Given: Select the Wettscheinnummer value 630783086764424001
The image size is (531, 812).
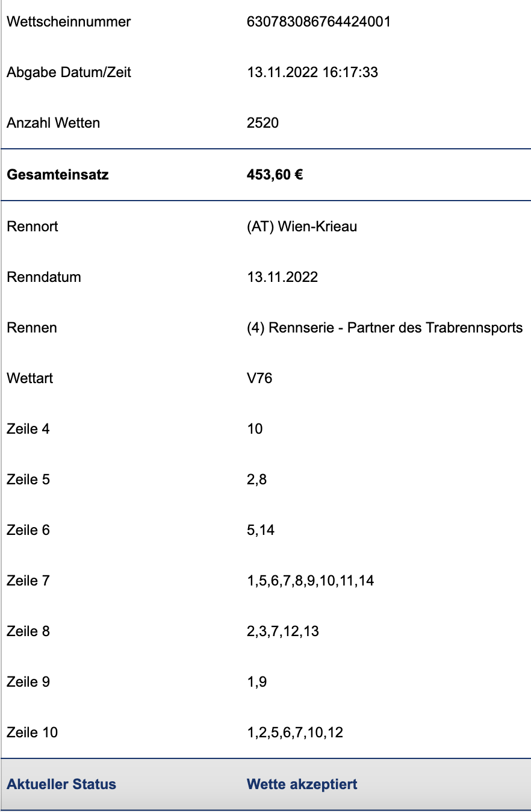Looking at the screenshot, I should click(318, 22).
